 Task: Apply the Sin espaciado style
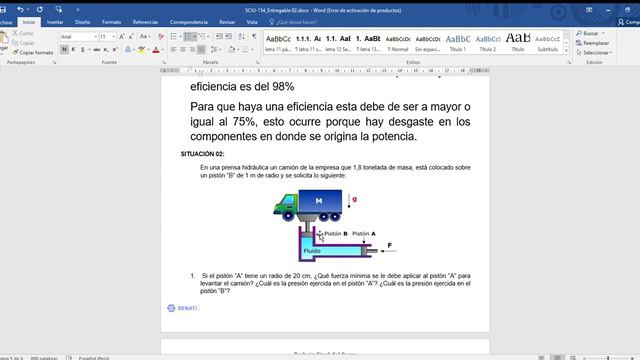428,42
